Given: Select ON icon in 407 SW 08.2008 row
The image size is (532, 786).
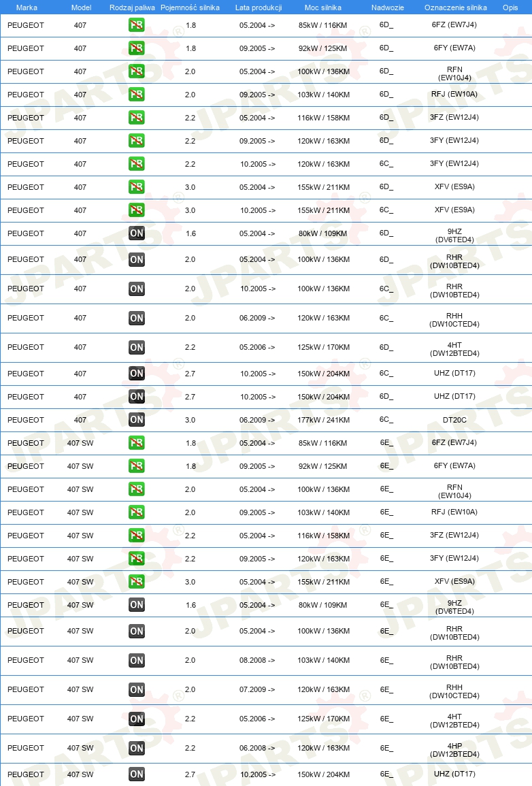Looking at the screenshot, I should (136, 660).
